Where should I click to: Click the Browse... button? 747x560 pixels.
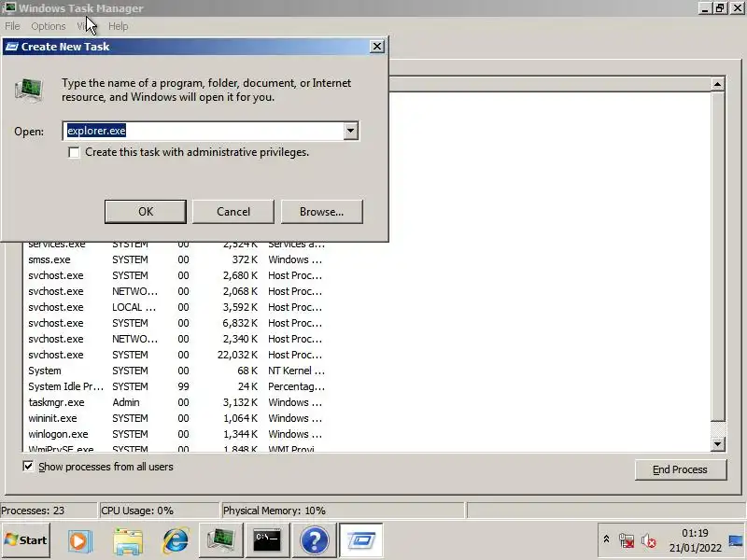pyautogui.click(x=321, y=212)
